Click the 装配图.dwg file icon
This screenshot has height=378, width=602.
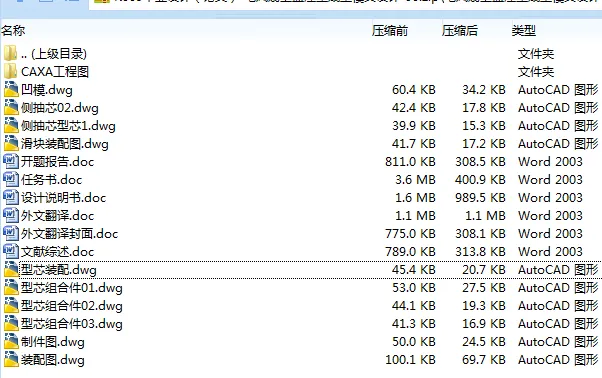(11, 360)
